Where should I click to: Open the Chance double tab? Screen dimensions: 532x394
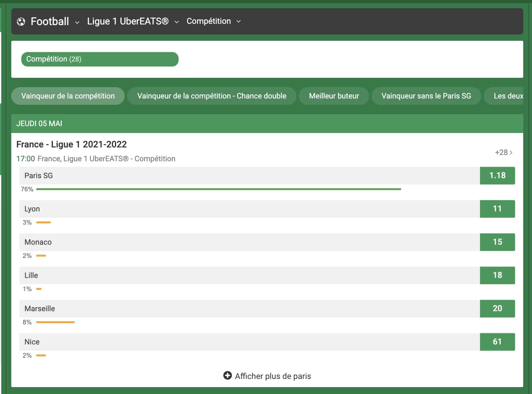pyautogui.click(x=212, y=96)
